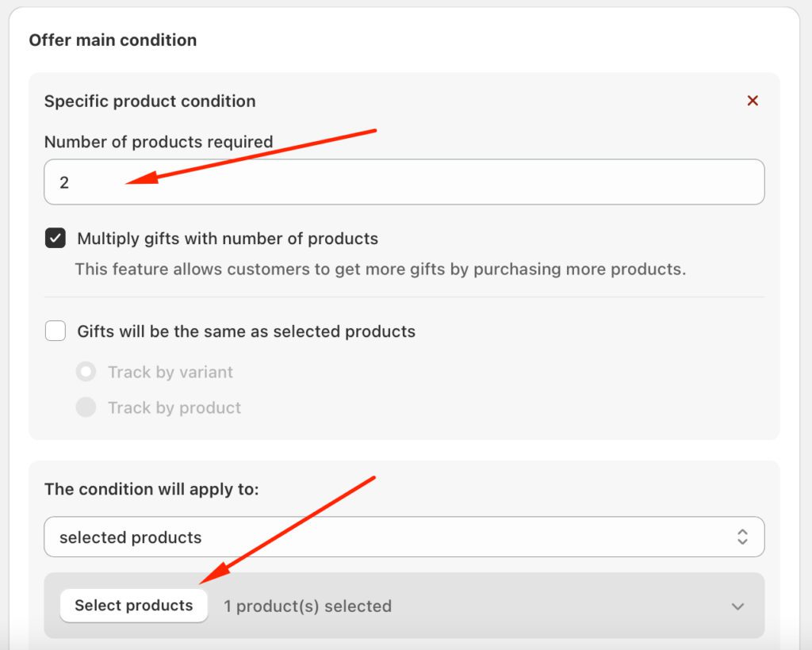Expand the selected products list chevron
The height and width of the screenshot is (650, 812).
pyautogui.click(x=737, y=606)
